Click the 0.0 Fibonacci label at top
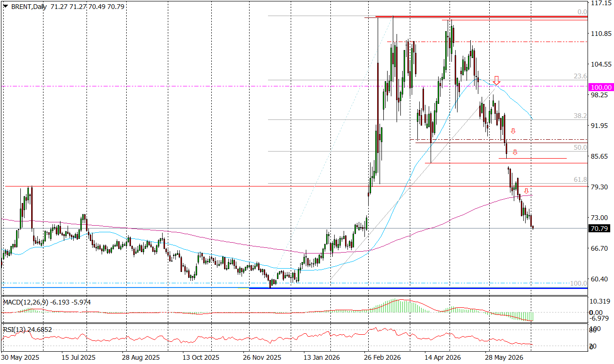This screenshot has height=364, width=614. pos(582,12)
